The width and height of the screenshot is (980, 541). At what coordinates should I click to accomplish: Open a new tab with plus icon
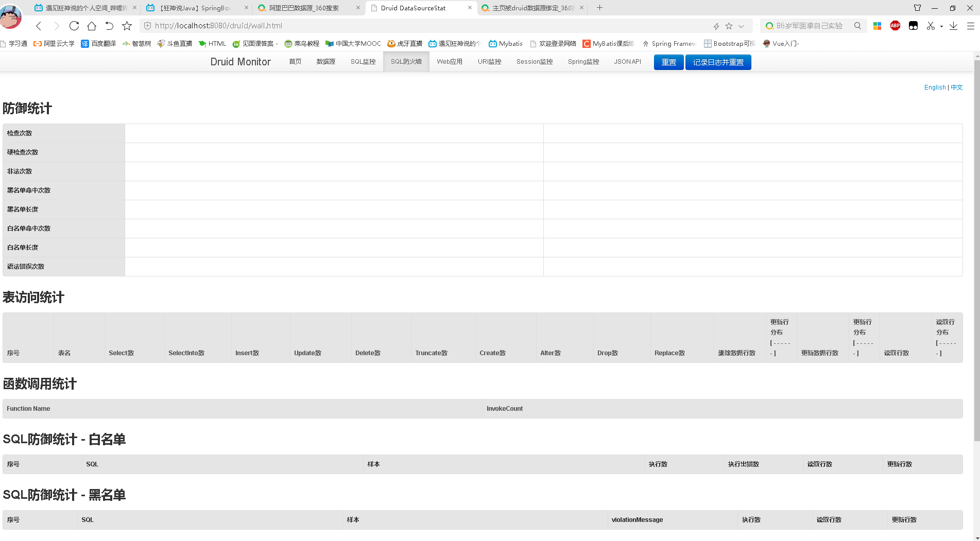(x=599, y=8)
